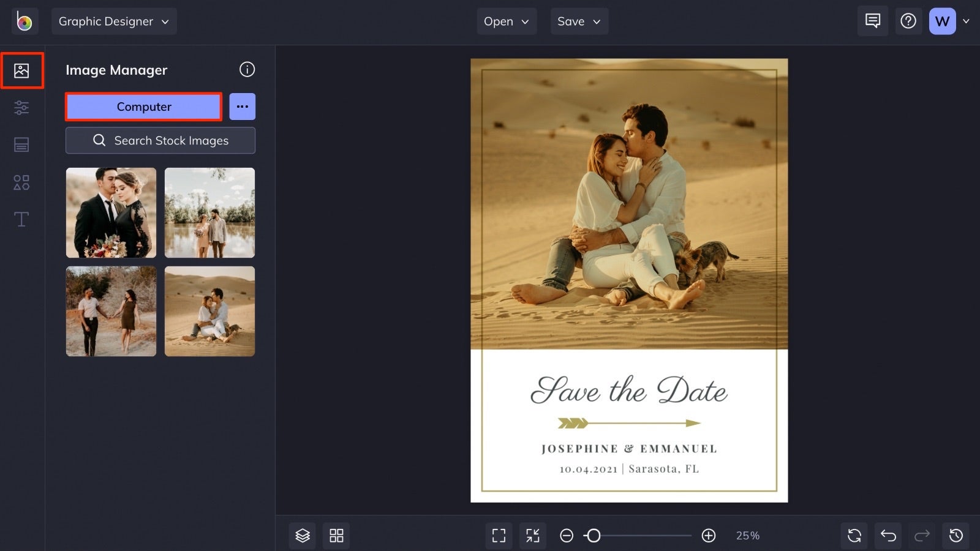Image resolution: width=980 pixels, height=551 pixels.
Task: Open the Graphics shapes panel icon
Action: pos(21,182)
